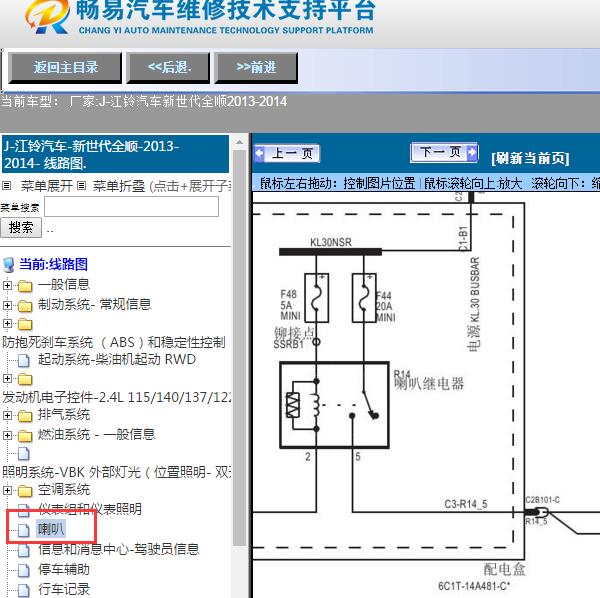
Task: Select 排气系统 in the tree
Action: pyautogui.click(x=64, y=415)
